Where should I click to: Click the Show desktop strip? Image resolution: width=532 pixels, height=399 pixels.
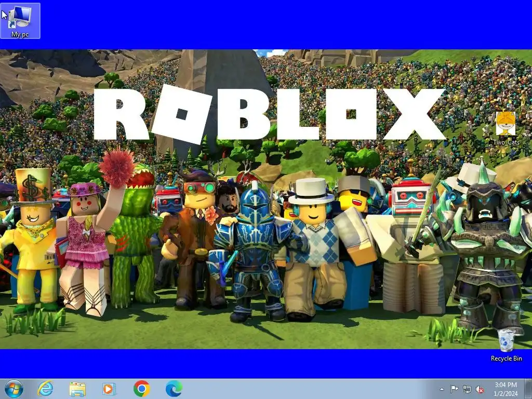click(x=528, y=389)
